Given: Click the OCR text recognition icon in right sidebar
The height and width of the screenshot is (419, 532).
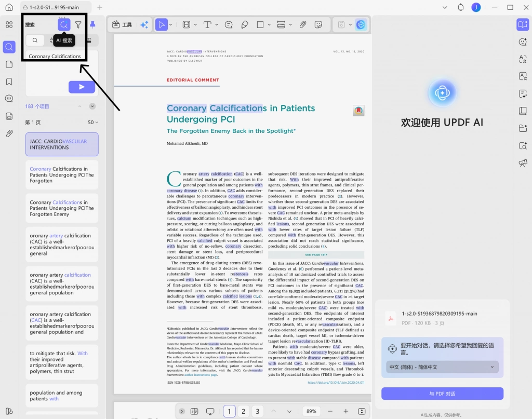Looking at the screenshot, I should (523, 77).
